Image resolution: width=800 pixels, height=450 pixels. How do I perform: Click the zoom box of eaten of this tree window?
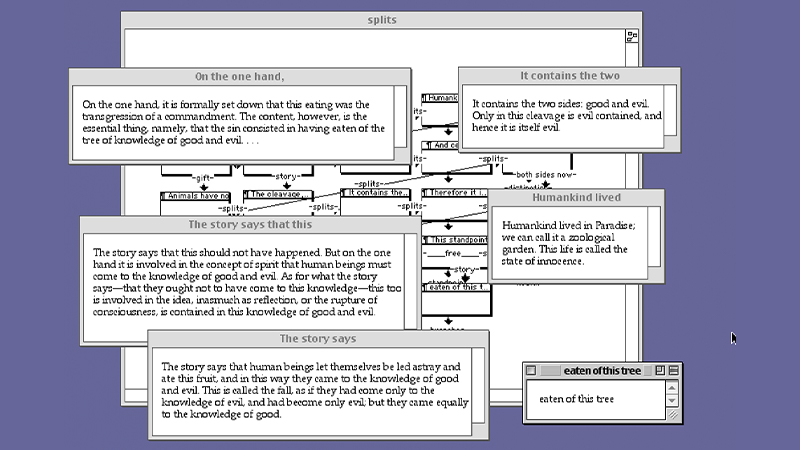point(660,371)
